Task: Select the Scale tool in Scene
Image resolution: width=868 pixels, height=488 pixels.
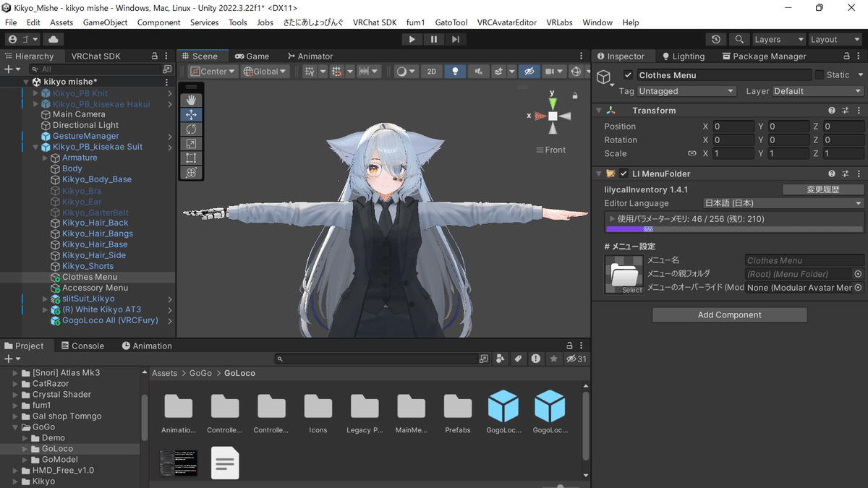Action: point(192,144)
